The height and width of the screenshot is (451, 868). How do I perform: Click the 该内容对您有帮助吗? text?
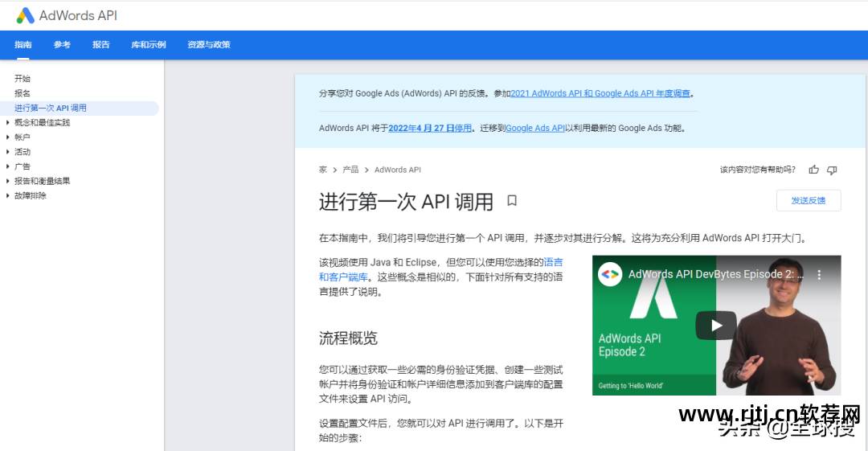(757, 170)
